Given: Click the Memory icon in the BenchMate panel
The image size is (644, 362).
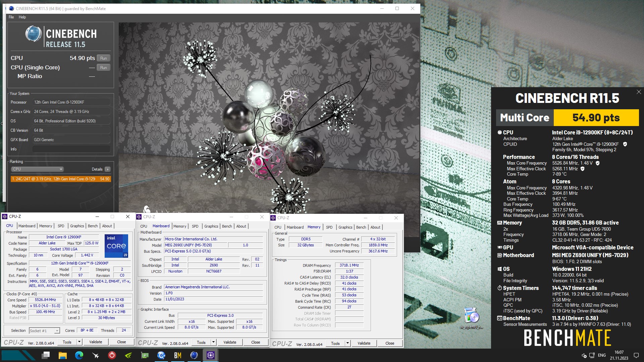Looking at the screenshot, I should click(499, 223).
